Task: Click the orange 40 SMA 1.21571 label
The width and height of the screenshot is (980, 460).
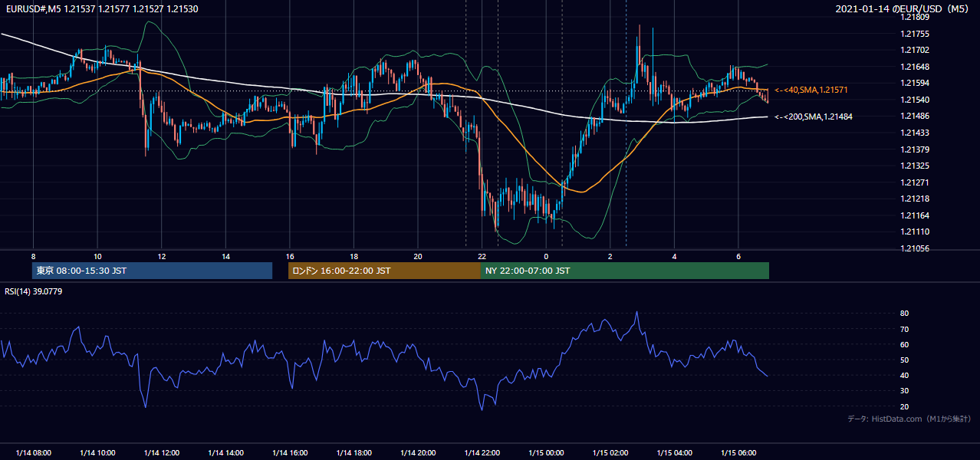Action: pos(811,90)
